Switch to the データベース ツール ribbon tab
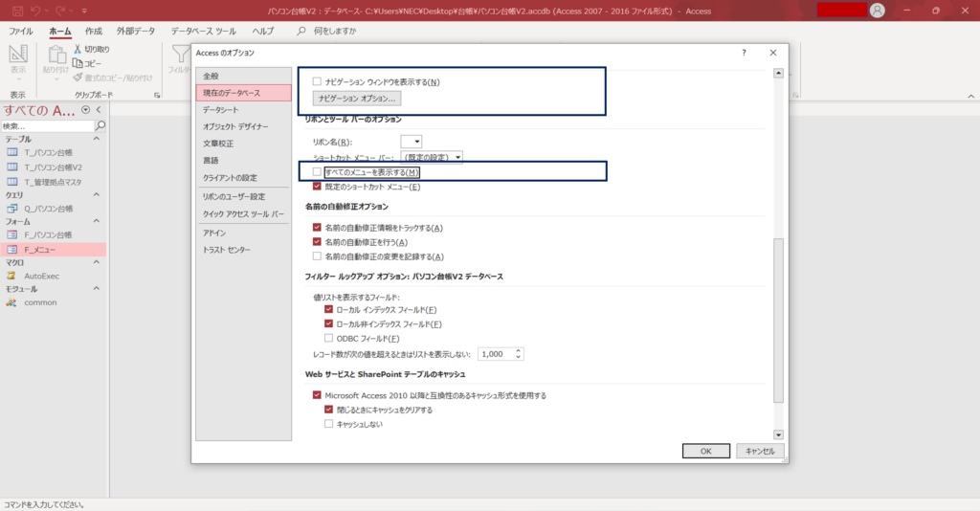Viewport: 980px width, 511px height. coord(204,31)
